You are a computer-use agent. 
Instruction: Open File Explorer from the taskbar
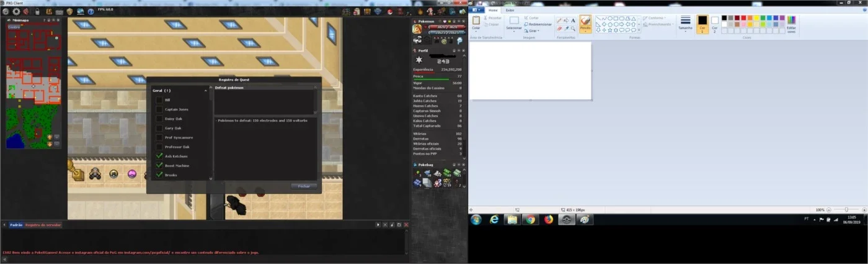[x=512, y=219]
